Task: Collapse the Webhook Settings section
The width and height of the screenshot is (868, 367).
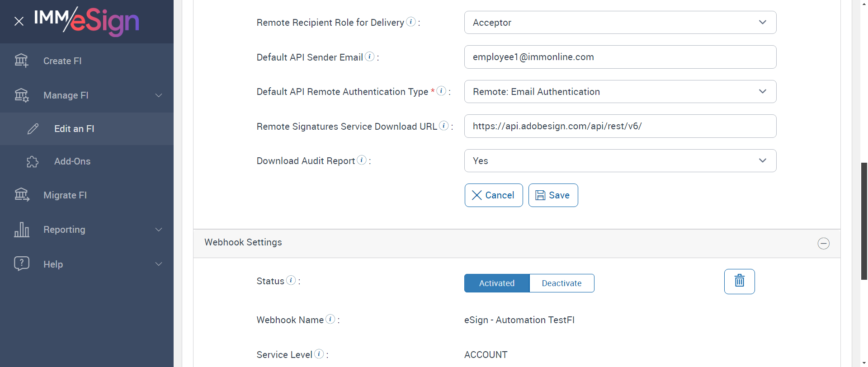Action: pos(823,244)
